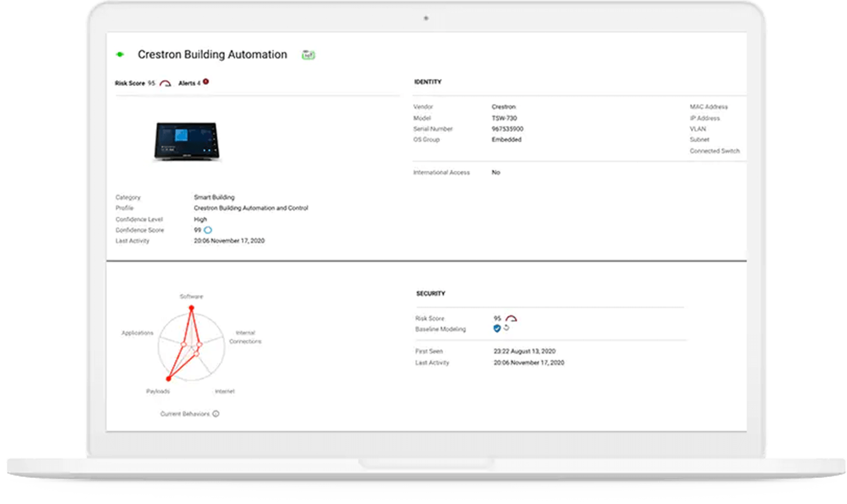Click the green device badge beside the title
The image size is (847, 504).
tap(308, 55)
